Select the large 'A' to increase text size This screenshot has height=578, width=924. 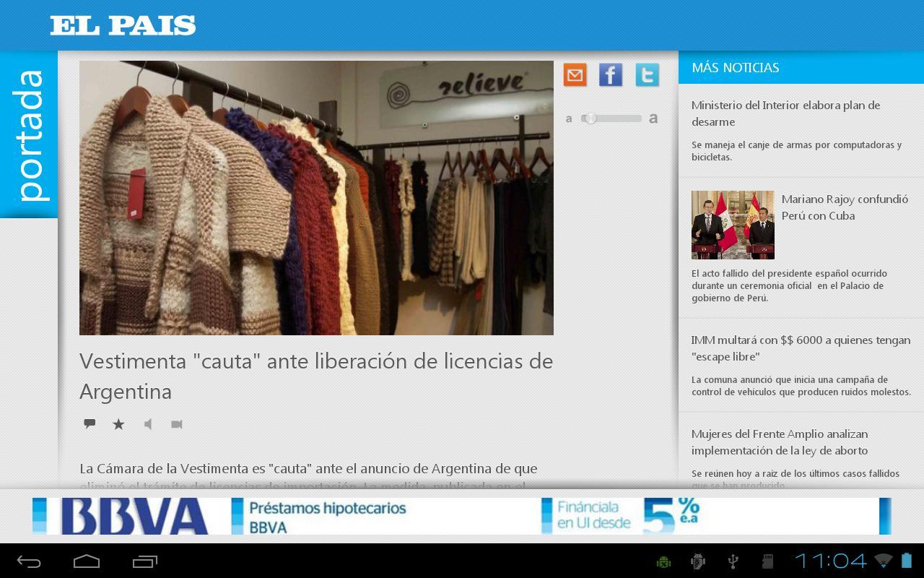[x=652, y=118]
